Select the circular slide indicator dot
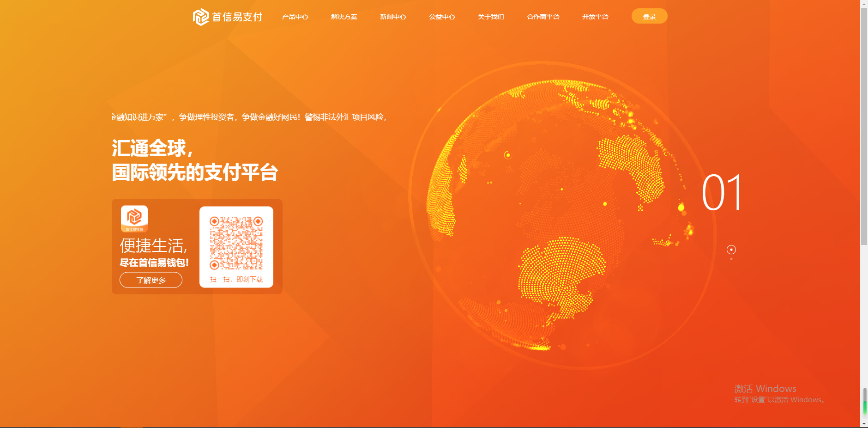This screenshot has width=868, height=428. [x=731, y=250]
